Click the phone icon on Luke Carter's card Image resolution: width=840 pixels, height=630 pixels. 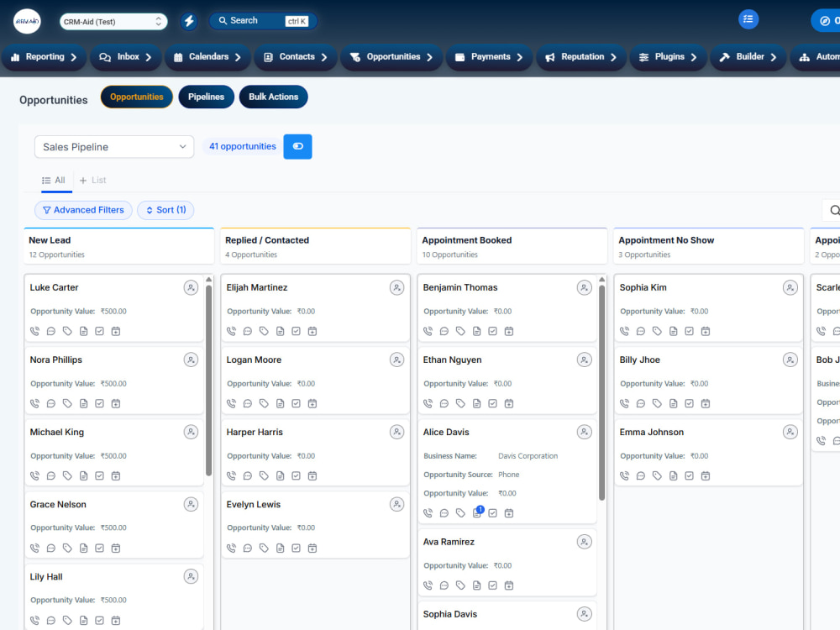34,331
